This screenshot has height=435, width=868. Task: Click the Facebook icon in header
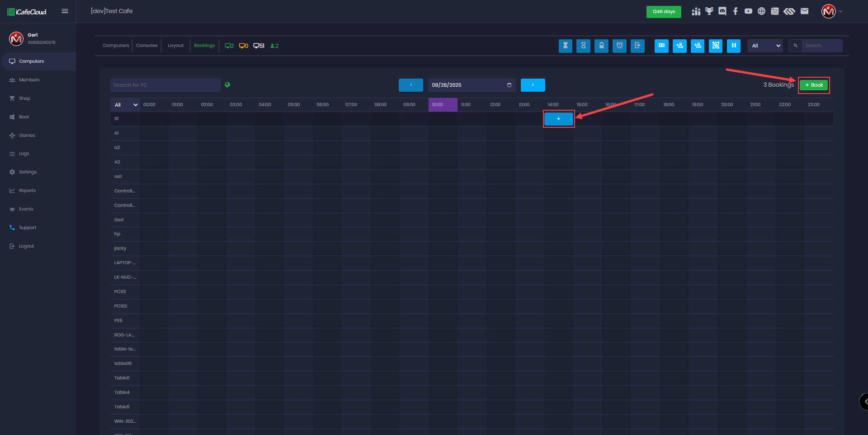pos(735,11)
